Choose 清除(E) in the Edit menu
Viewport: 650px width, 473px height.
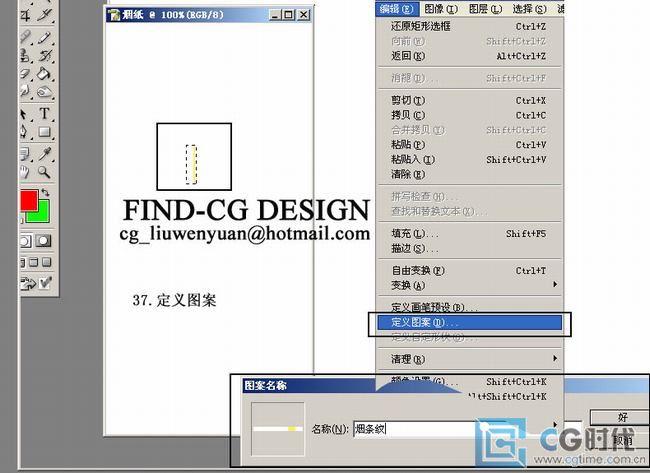pos(469,175)
